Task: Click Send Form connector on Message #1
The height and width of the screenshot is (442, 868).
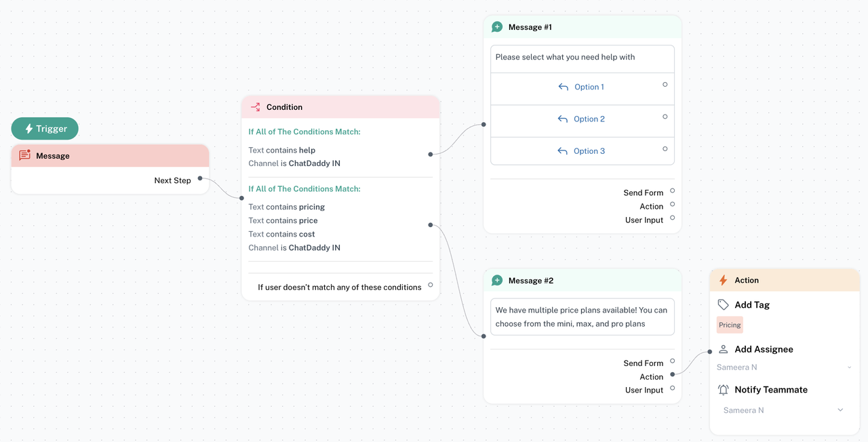Action: pos(672,191)
